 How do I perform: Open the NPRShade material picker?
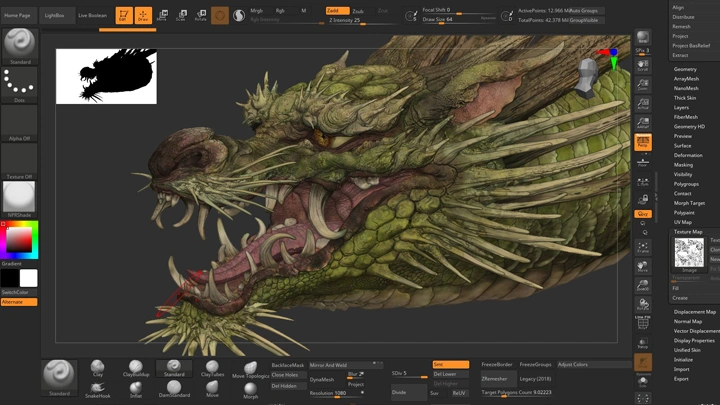(19, 199)
